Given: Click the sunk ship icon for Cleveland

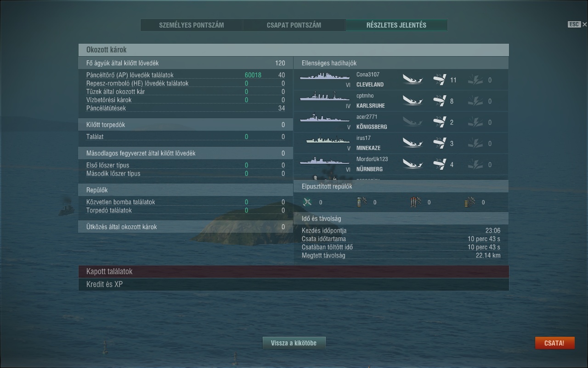Looking at the screenshot, I should 413,80.
